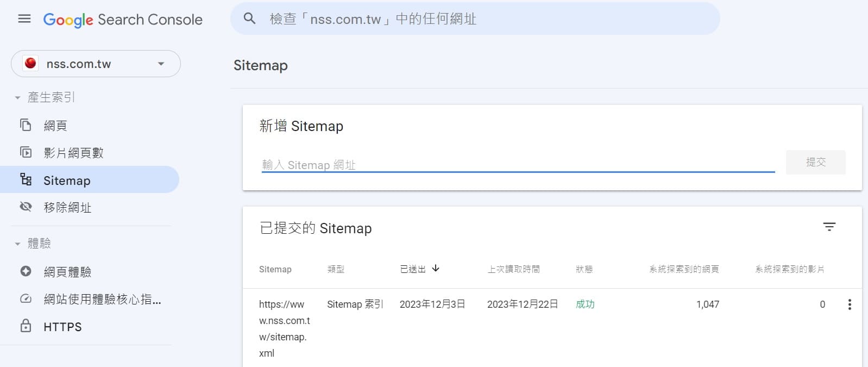Click the 上次讀取時間 column header

pyautogui.click(x=513, y=269)
